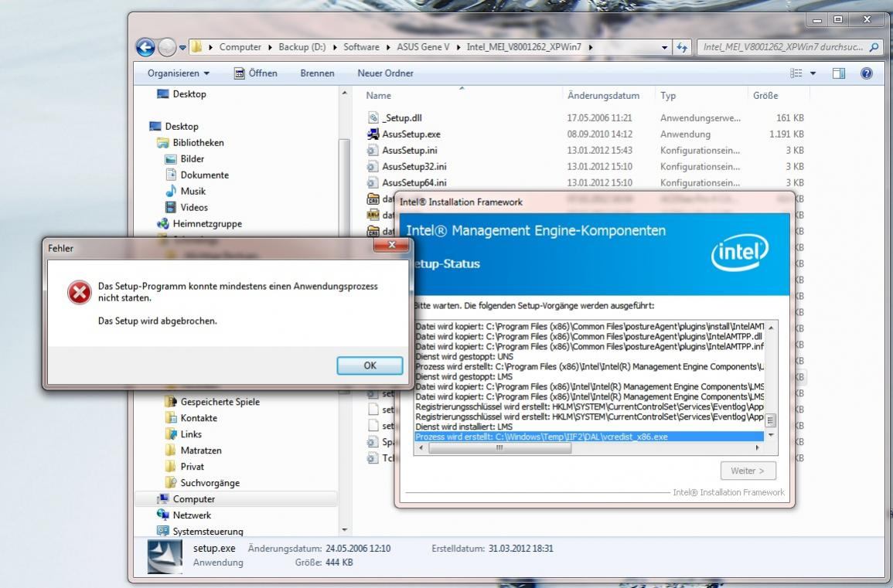Click the Intel logo in the setup window
This screenshot has width=893, height=588.
click(x=739, y=253)
